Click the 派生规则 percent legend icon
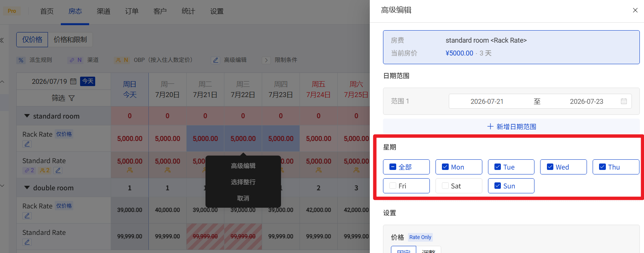 21,60
